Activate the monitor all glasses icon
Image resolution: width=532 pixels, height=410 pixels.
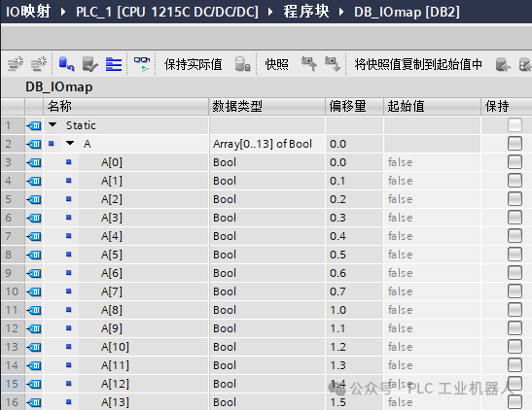(x=142, y=64)
